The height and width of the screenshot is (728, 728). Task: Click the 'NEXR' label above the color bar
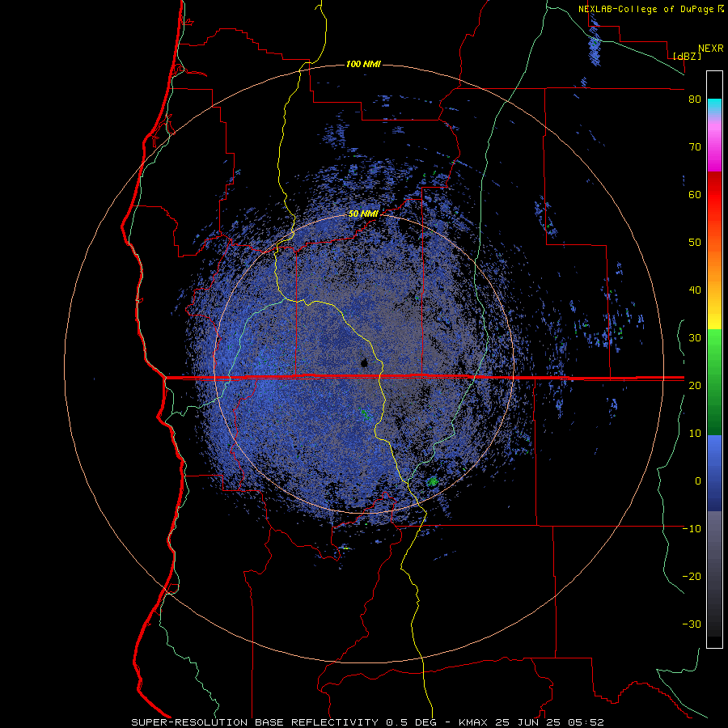711,49
